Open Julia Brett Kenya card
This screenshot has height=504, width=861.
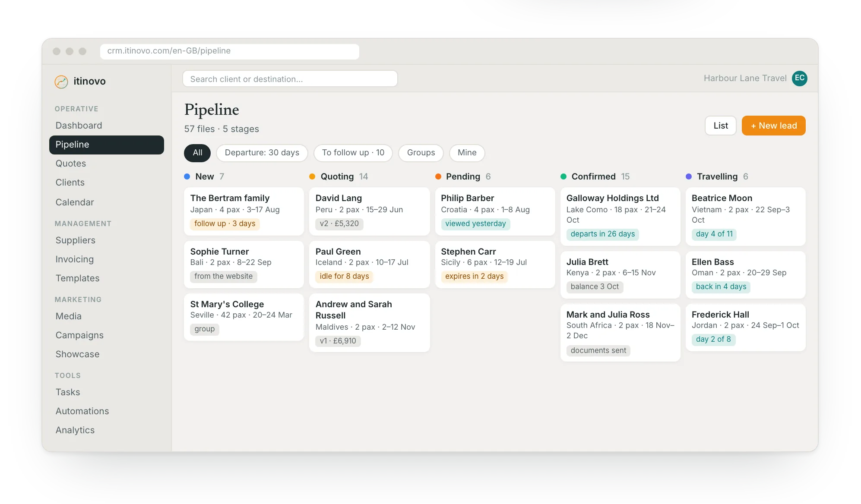click(x=620, y=274)
